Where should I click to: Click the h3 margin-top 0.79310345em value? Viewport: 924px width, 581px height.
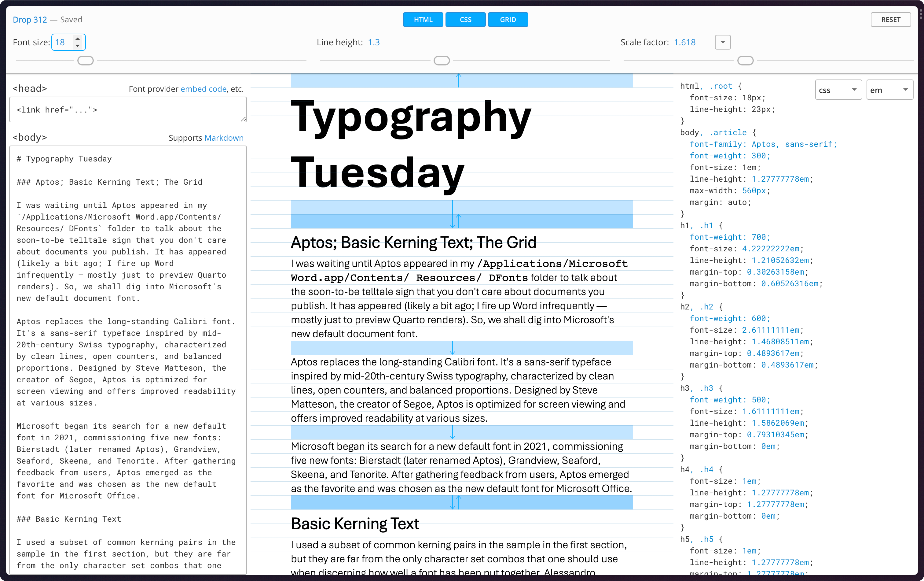[x=775, y=435]
